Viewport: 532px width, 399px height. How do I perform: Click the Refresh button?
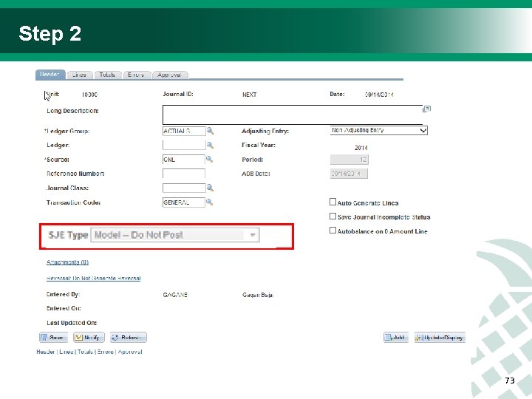pyautogui.click(x=129, y=337)
